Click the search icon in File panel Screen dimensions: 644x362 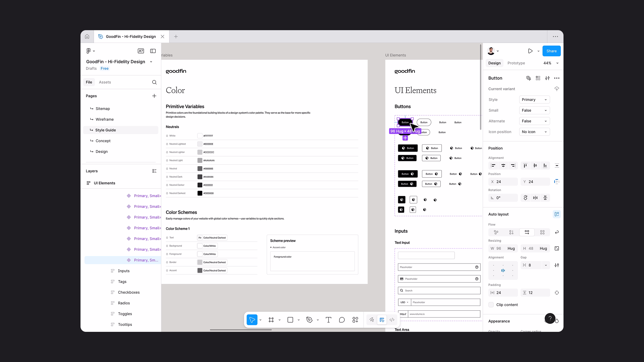click(154, 82)
